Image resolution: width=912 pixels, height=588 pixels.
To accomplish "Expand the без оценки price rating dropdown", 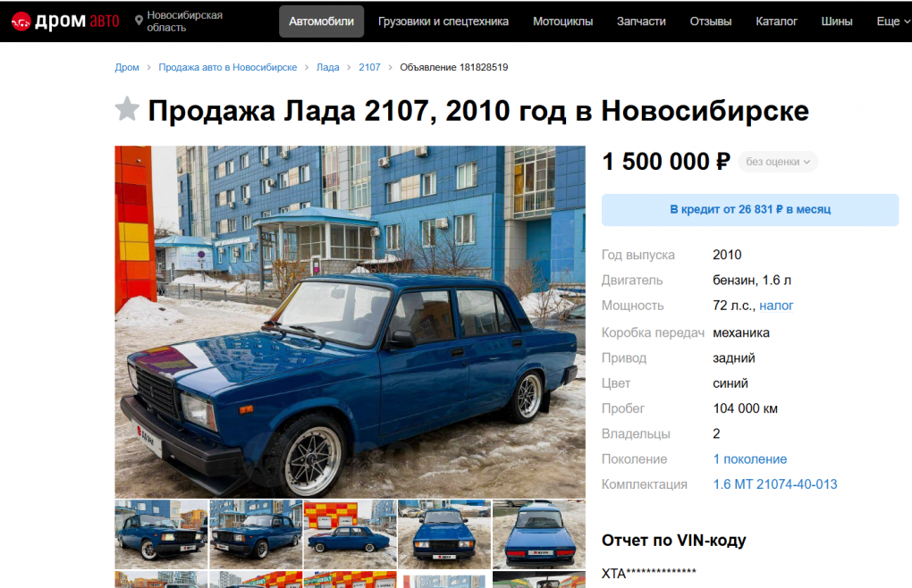I will click(x=778, y=162).
